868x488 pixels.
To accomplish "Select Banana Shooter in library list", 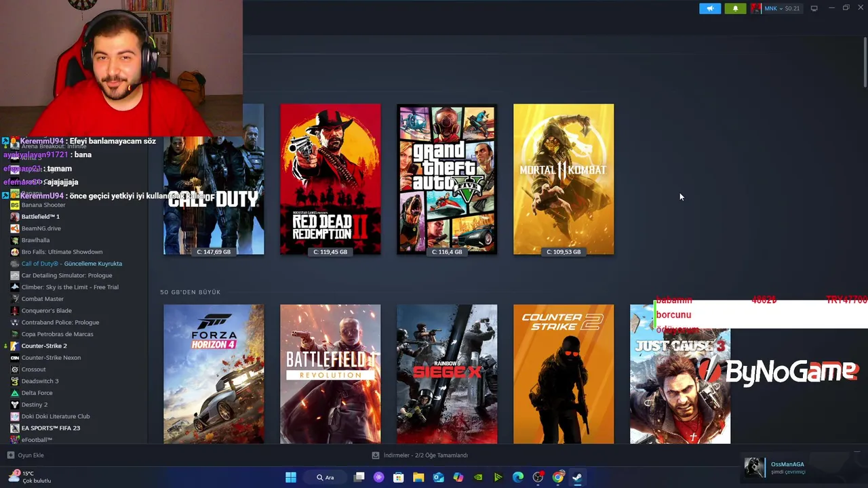I will [x=43, y=205].
